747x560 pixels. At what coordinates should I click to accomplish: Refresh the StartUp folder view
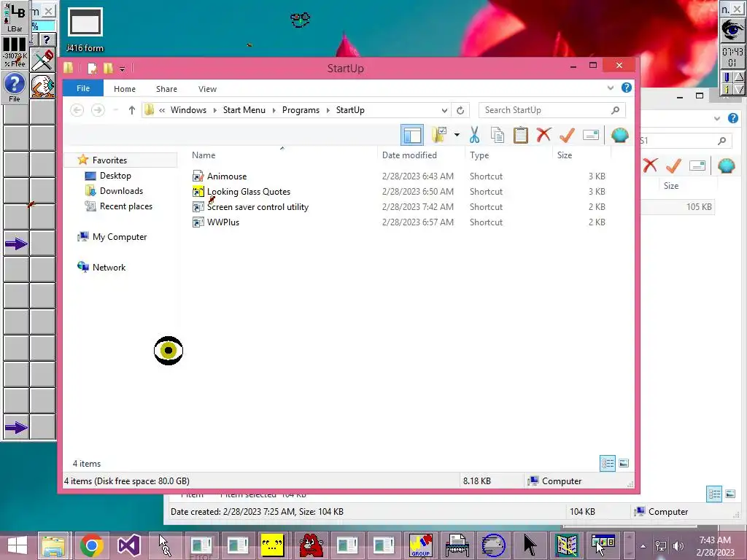[460, 110]
